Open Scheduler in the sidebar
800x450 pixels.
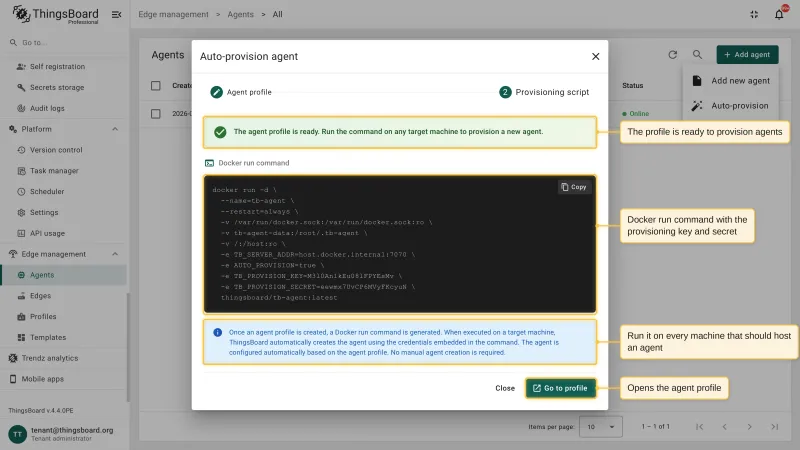(64, 192)
